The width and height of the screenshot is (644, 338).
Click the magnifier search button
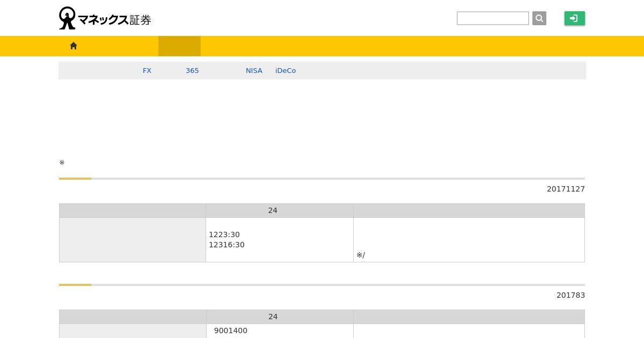539,18
